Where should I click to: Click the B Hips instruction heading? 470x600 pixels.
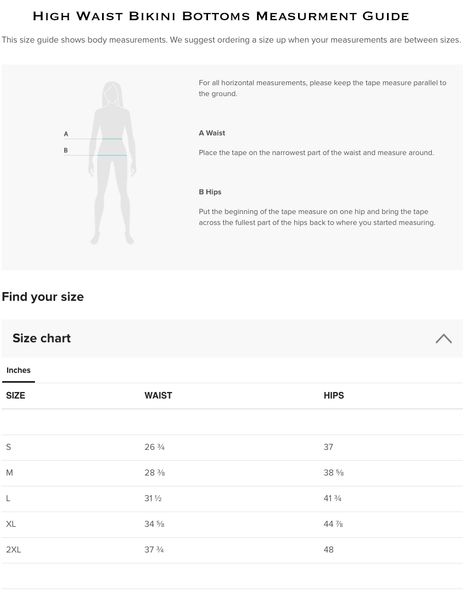point(212,194)
